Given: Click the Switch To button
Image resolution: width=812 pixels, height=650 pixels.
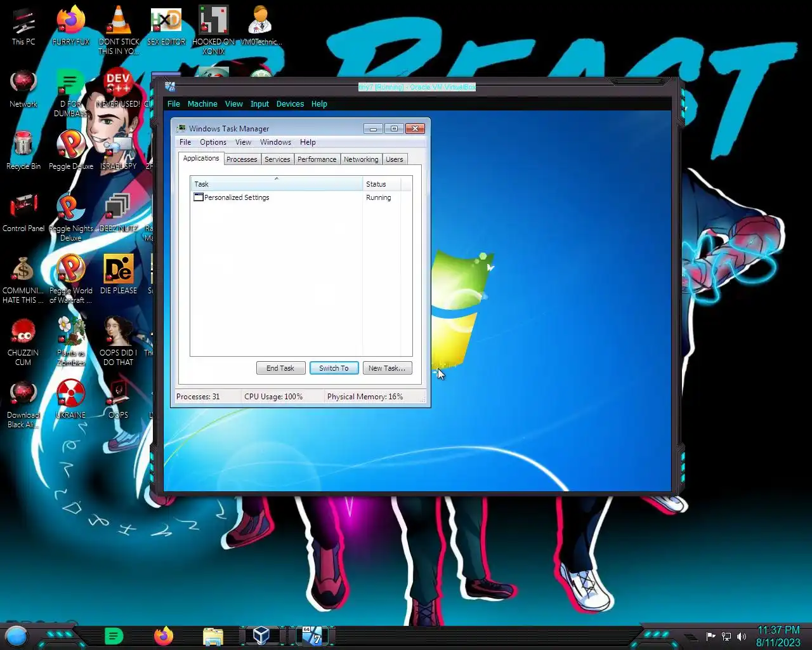Looking at the screenshot, I should 334,368.
